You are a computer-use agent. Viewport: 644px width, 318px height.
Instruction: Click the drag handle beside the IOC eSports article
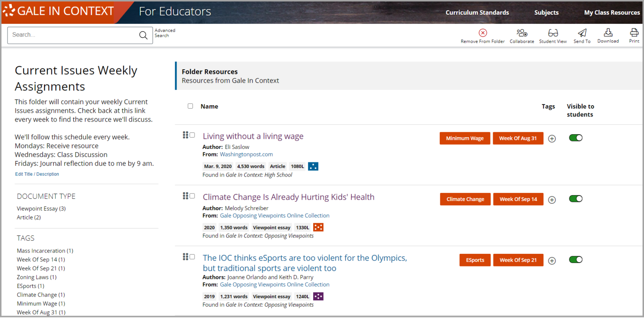pos(186,256)
